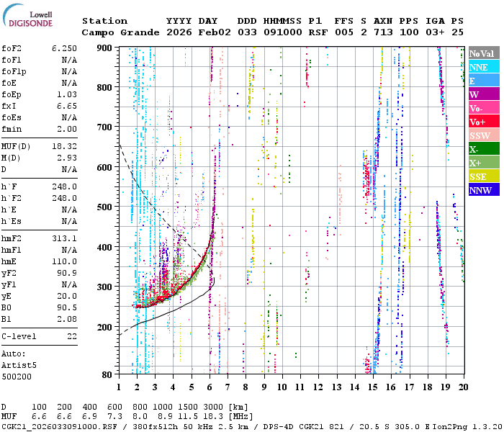Select the SSE yellow legend swatch
The height and width of the screenshot is (432, 504).
(x=483, y=176)
